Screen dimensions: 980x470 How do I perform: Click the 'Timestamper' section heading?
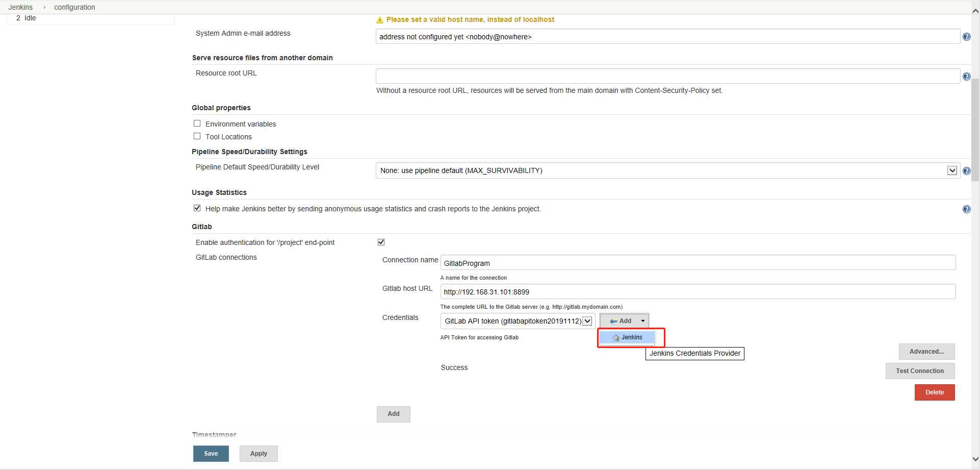[214, 435]
